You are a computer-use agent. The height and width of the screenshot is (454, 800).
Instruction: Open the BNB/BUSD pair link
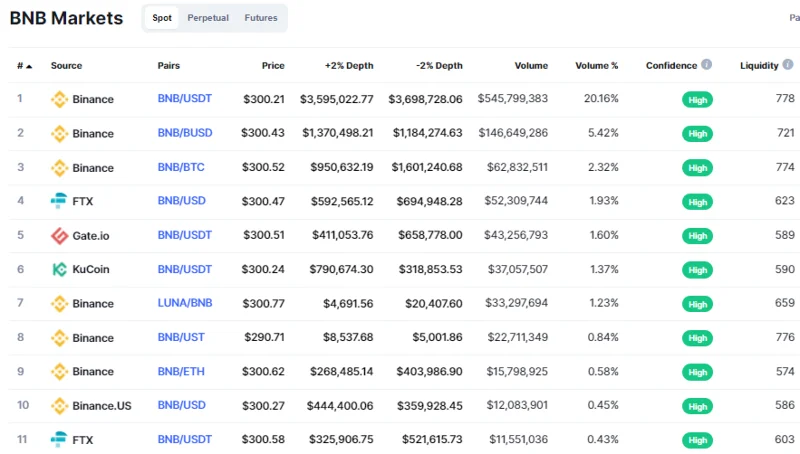185,133
